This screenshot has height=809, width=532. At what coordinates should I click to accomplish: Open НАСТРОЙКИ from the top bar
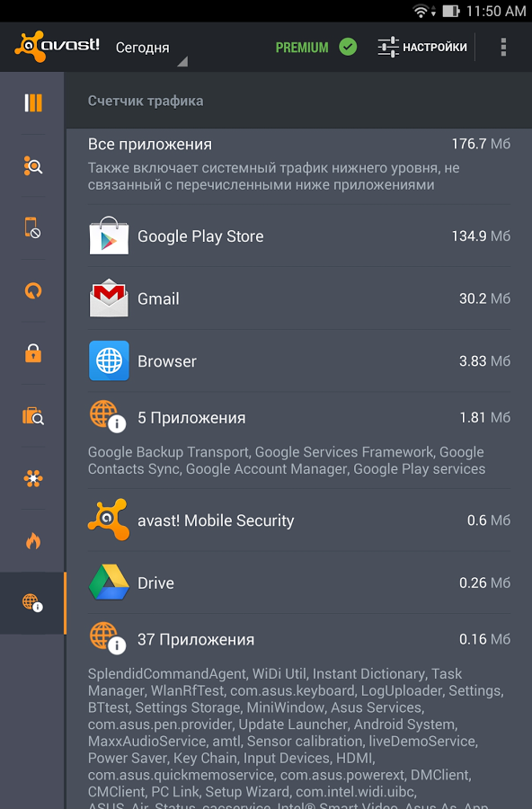422,46
